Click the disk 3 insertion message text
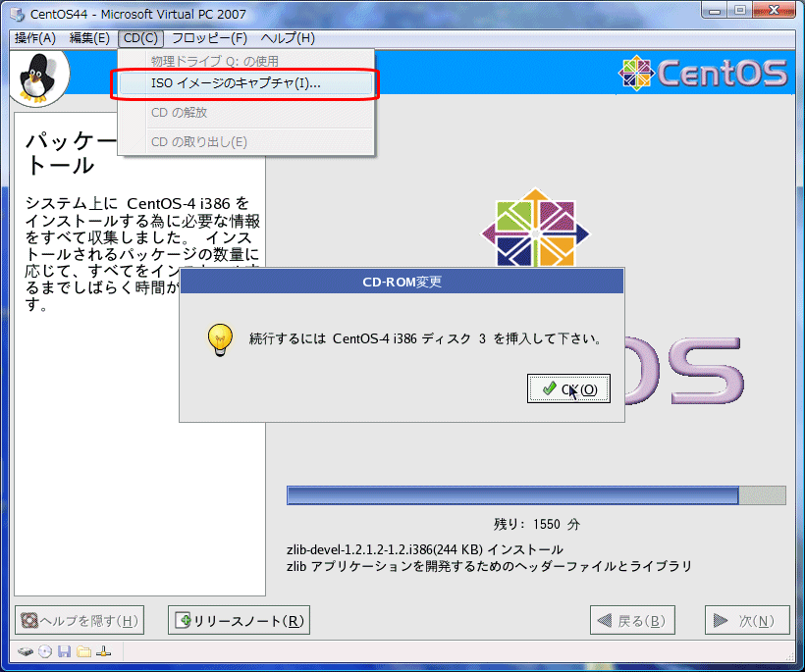 (x=425, y=339)
